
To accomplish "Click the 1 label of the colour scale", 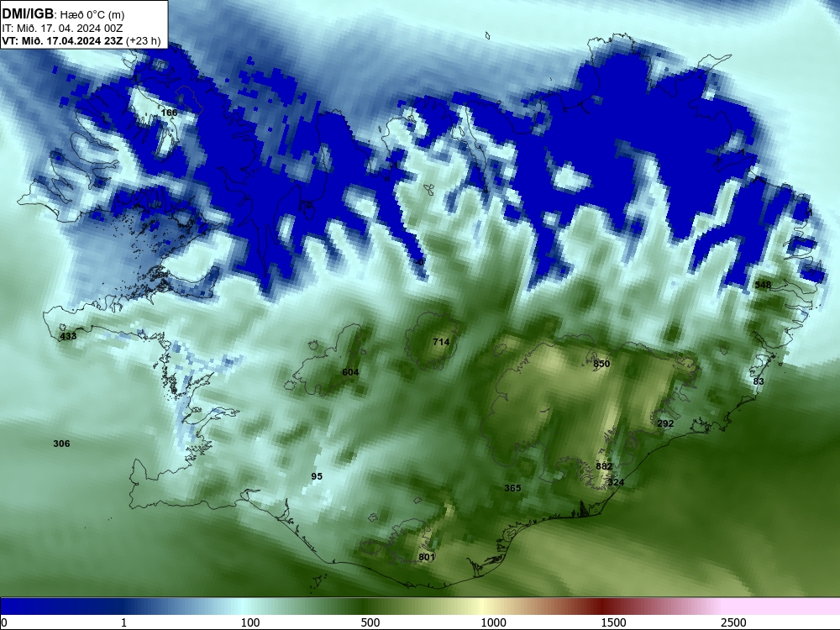I will point(123,622).
